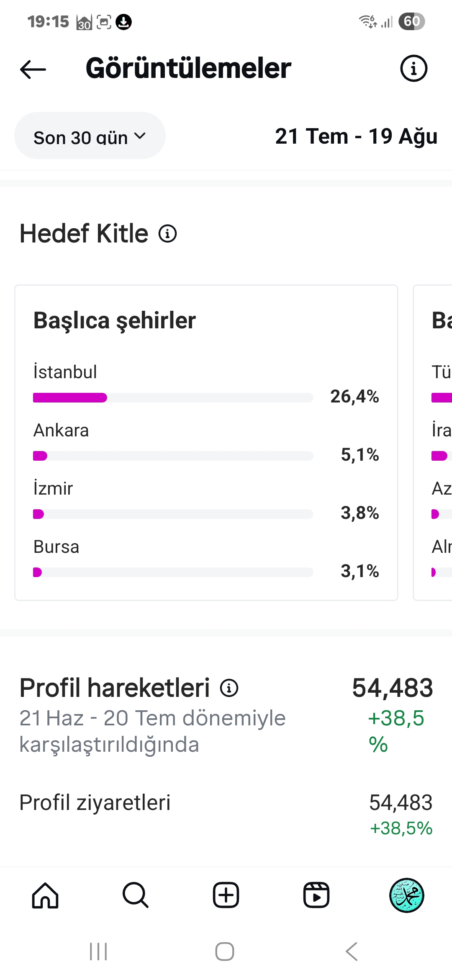Tap the chevron in the Son 30 gün selector

[140, 136]
